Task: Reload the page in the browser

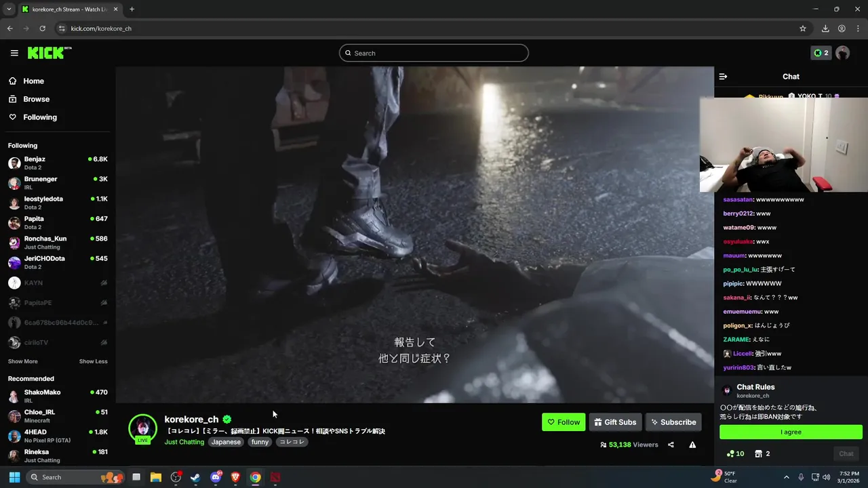Action: pos(42,28)
